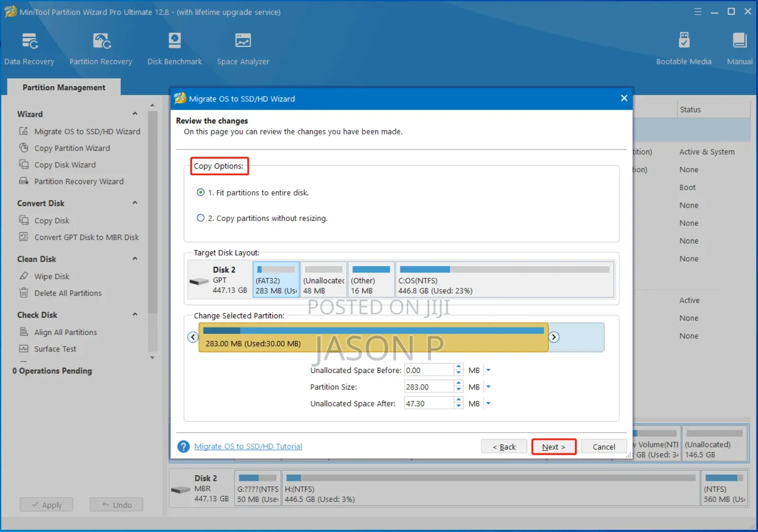Click the Align All Partitions icon
The height and width of the screenshot is (532, 758).
[23, 332]
